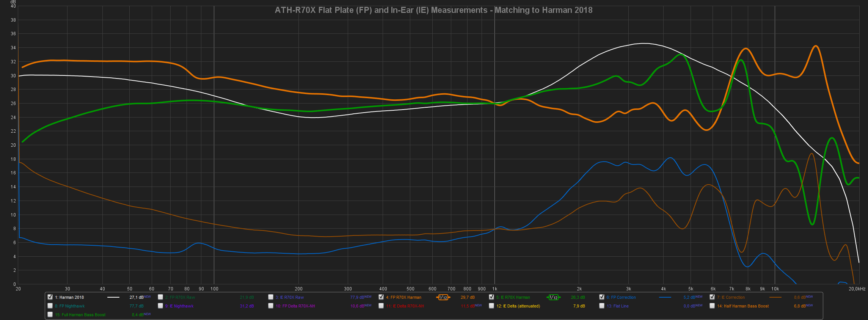Select the '1: Harman 2018' legend label
868x320 pixels.
click(x=69, y=297)
